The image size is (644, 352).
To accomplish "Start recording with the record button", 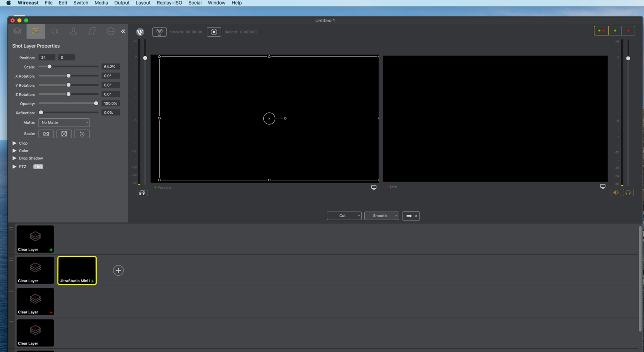I will [214, 32].
